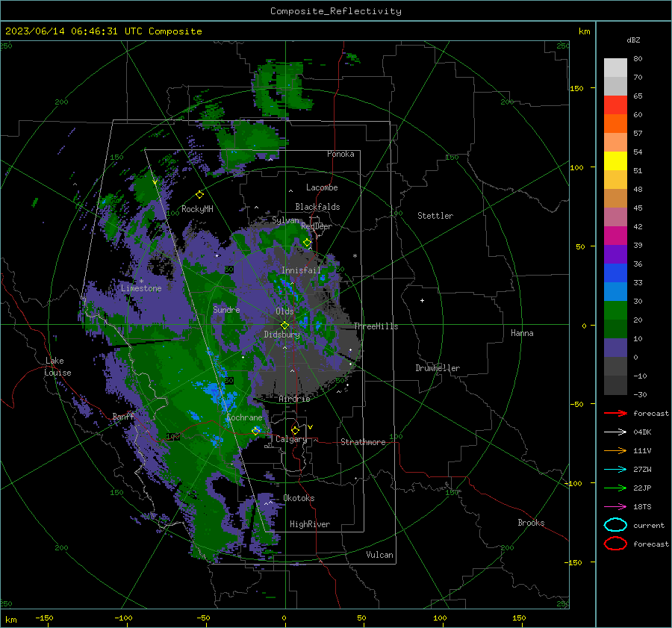
Task: Click the magenta 18TS arrow icon
Action: [x=615, y=507]
